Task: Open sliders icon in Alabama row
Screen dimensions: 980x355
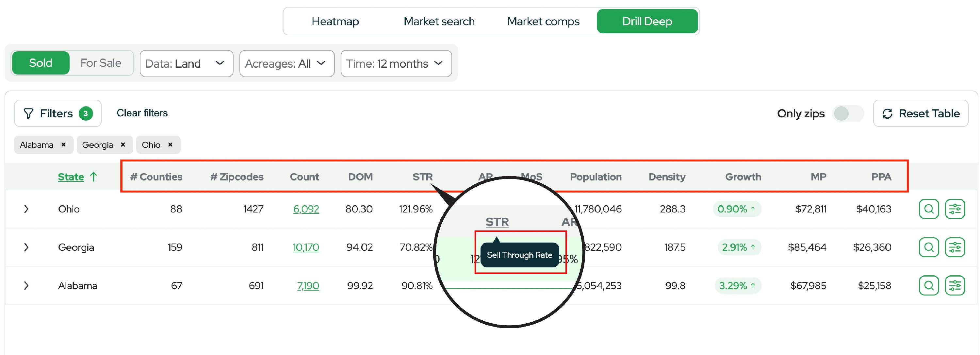Action: click(955, 285)
